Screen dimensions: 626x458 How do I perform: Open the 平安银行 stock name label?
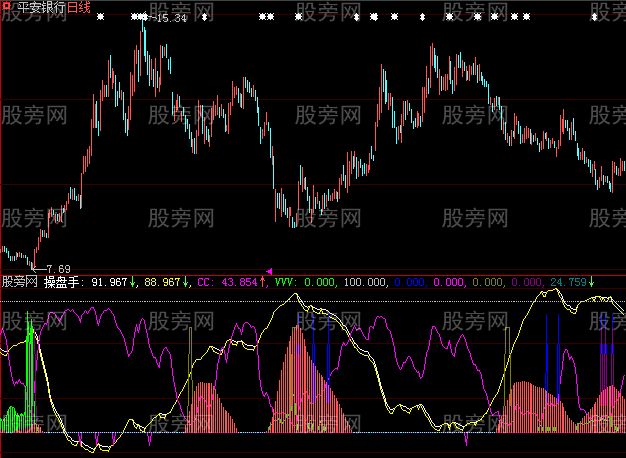point(39,7)
